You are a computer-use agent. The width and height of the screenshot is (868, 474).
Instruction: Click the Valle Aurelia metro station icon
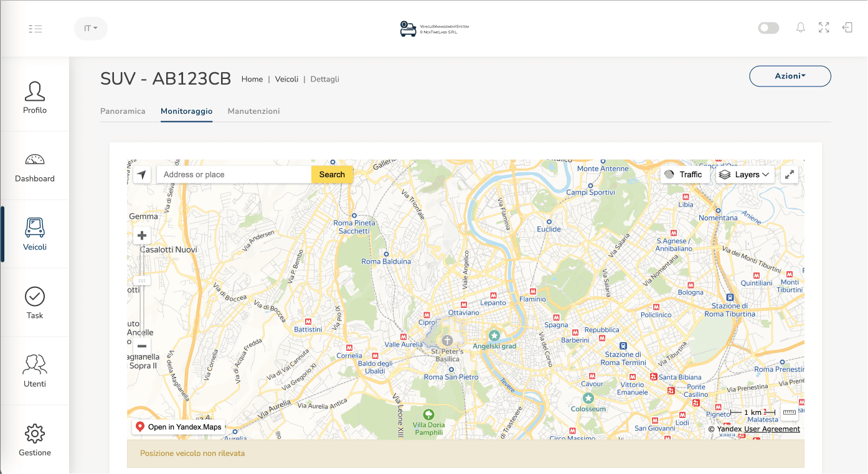coord(403,337)
